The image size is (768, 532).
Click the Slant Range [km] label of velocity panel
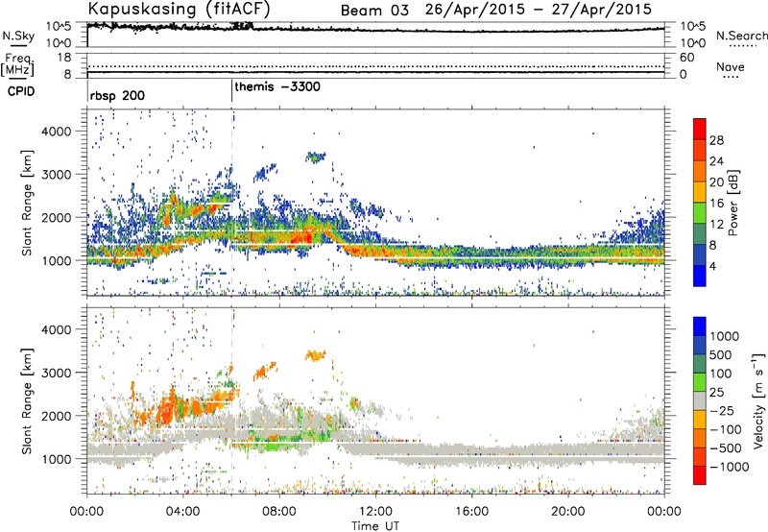tap(27, 401)
